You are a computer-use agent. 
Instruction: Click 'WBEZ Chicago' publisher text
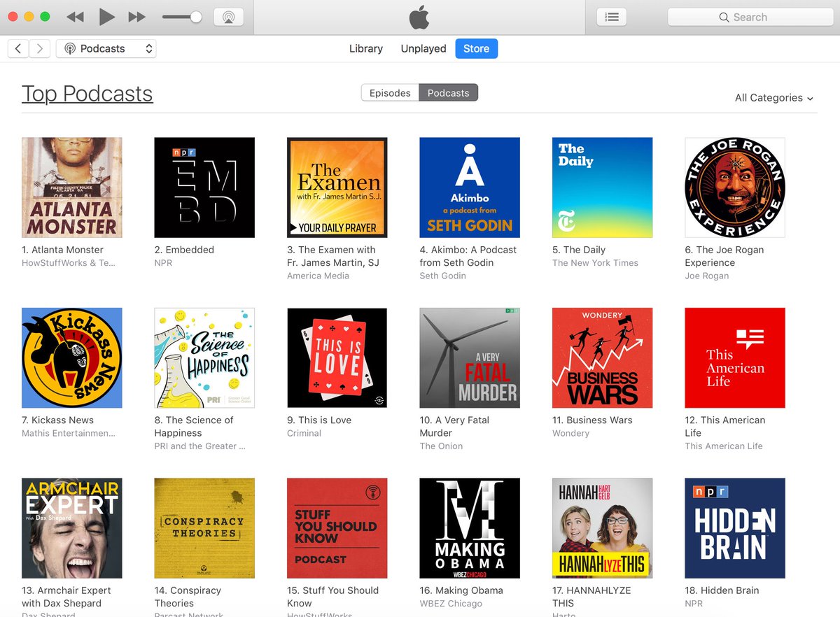[x=451, y=604]
